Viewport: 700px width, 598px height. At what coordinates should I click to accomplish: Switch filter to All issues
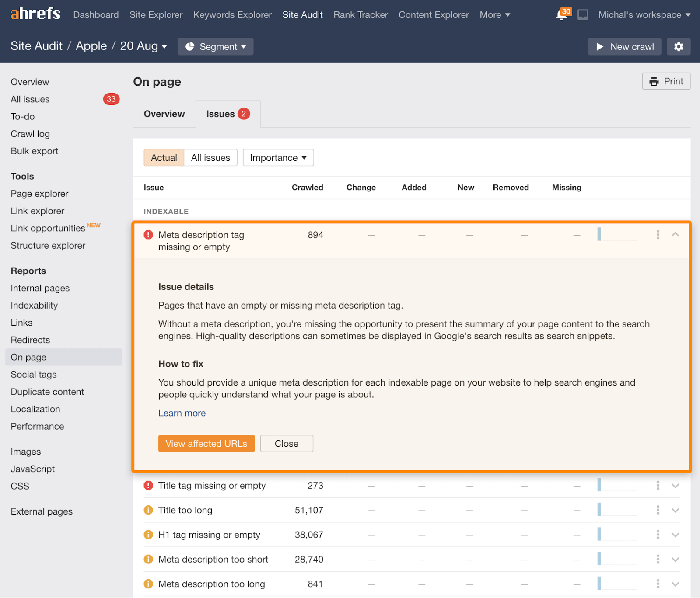[210, 158]
